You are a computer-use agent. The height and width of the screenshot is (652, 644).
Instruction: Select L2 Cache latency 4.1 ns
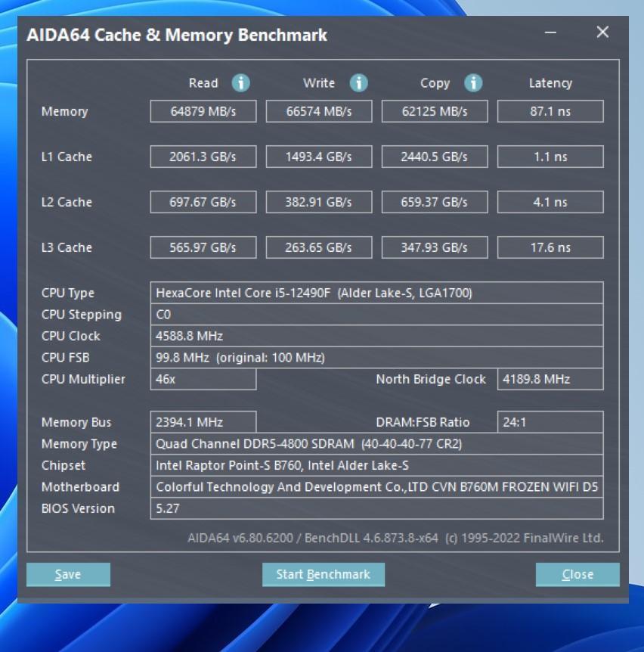click(550, 202)
